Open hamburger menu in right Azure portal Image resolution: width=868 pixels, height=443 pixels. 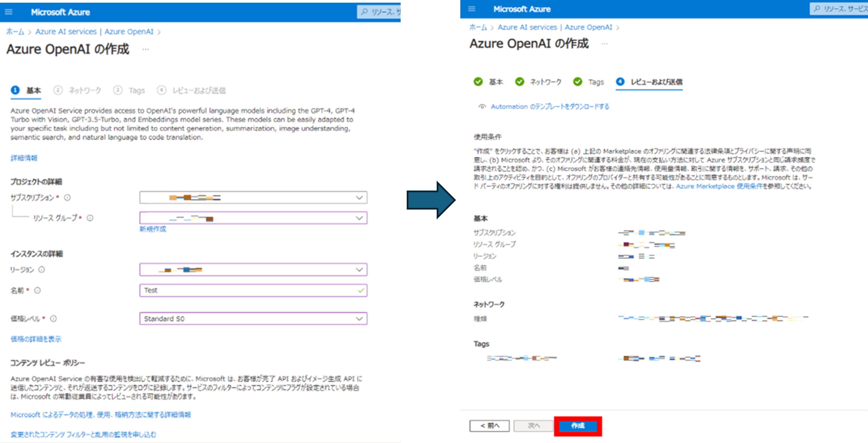pyautogui.click(x=472, y=9)
